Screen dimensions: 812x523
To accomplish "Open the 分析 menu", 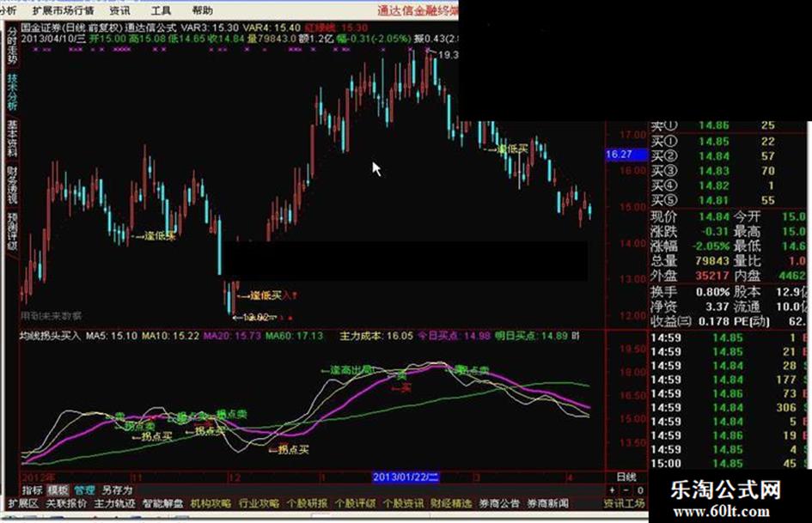I will 8,9.
